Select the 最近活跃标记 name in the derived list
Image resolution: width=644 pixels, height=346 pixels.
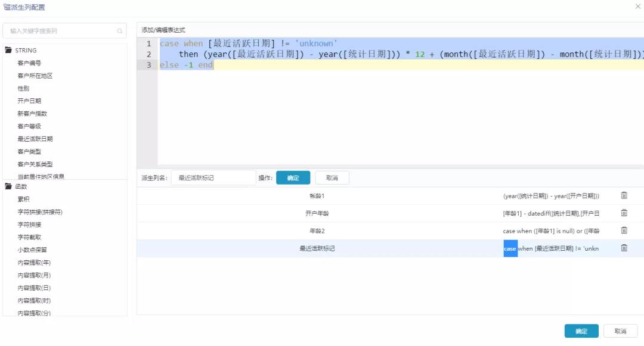[x=317, y=248]
